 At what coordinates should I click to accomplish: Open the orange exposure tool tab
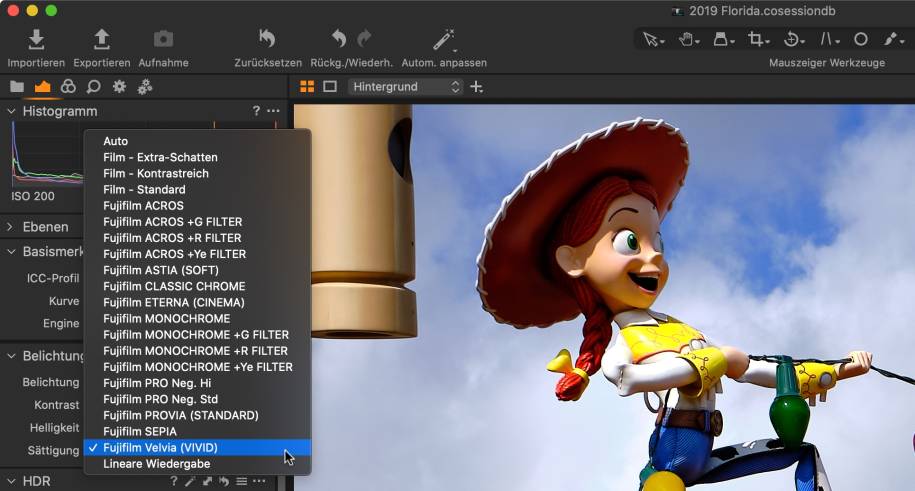point(43,87)
